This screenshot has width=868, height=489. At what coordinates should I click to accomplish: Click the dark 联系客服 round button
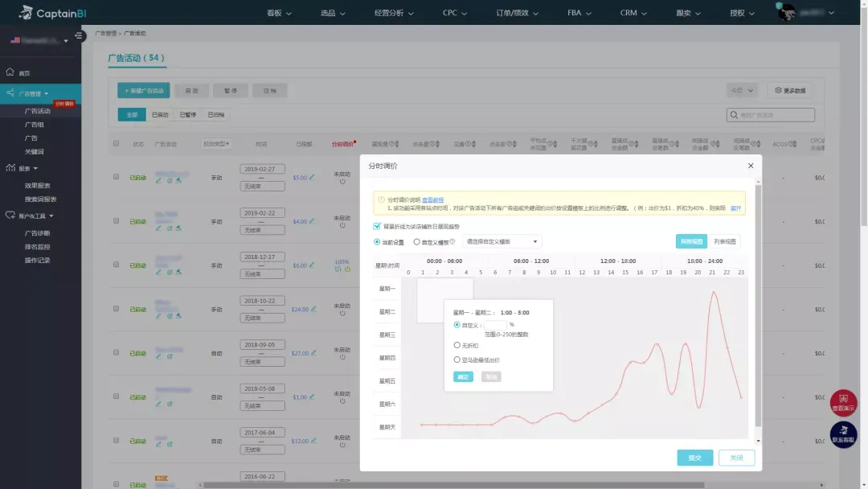coord(843,435)
